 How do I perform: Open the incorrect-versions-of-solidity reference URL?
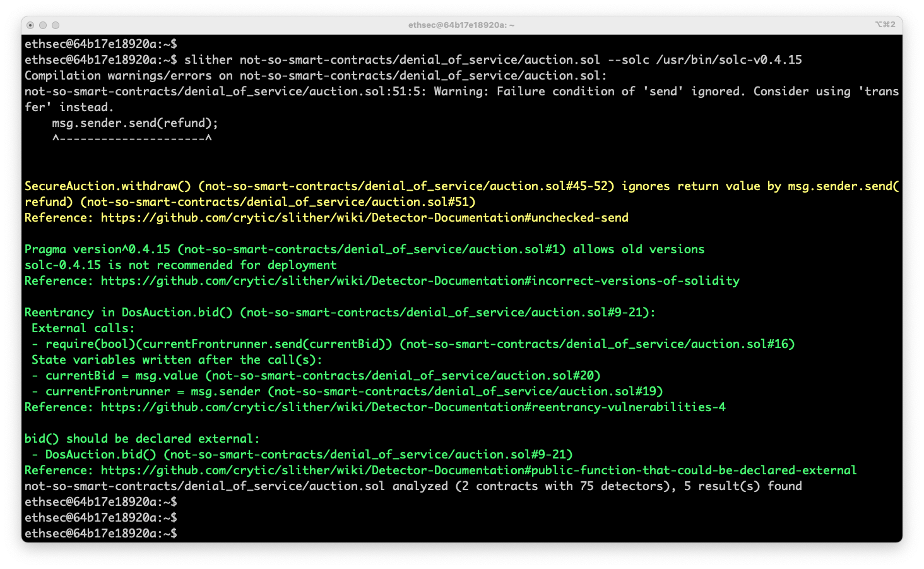coord(420,281)
